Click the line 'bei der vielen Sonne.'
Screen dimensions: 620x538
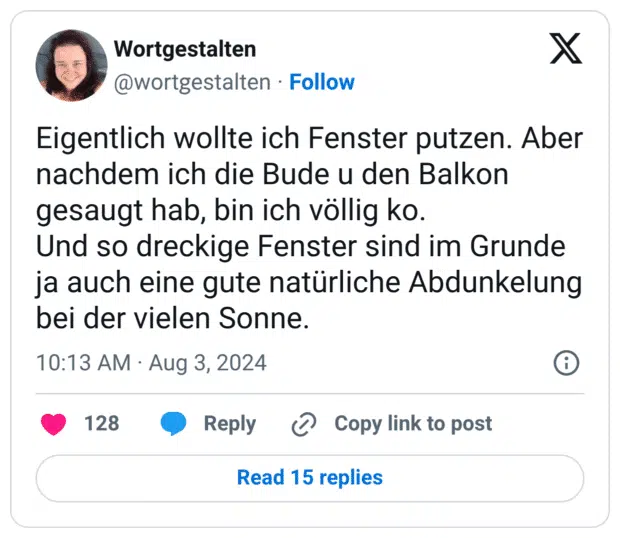[173, 319]
